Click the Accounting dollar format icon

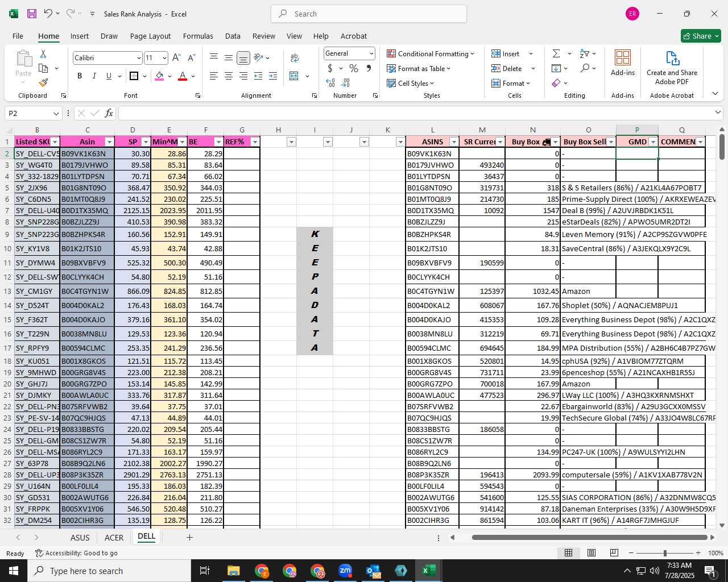330,68
